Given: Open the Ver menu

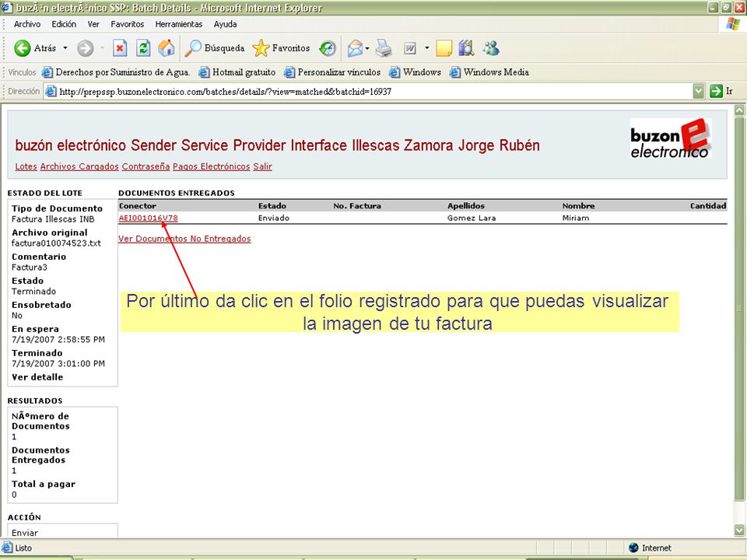Looking at the screenshot, I should pyautogui.click(x=93, y=24).
